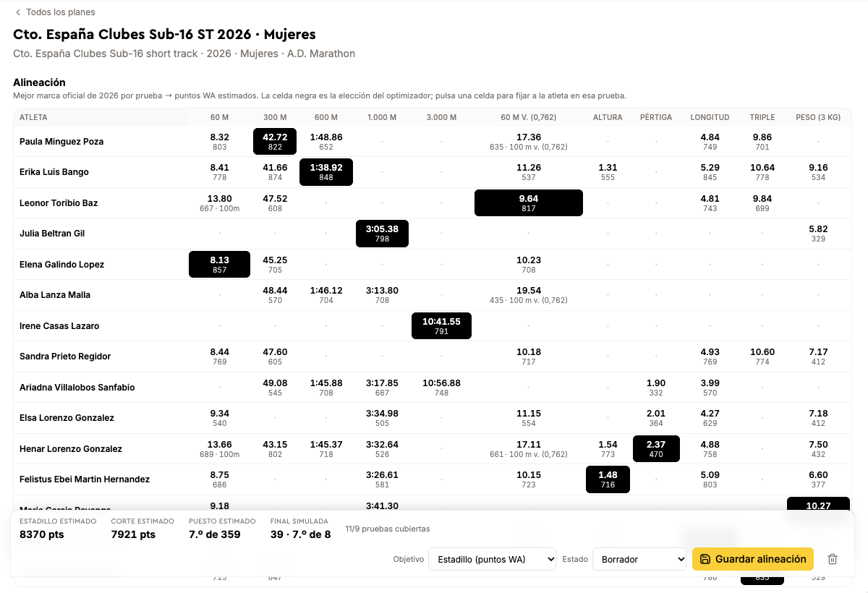Click Sandra Prieto Regidor peso 7.17
This screenshot has height=593, width=868.
point(819,357)
